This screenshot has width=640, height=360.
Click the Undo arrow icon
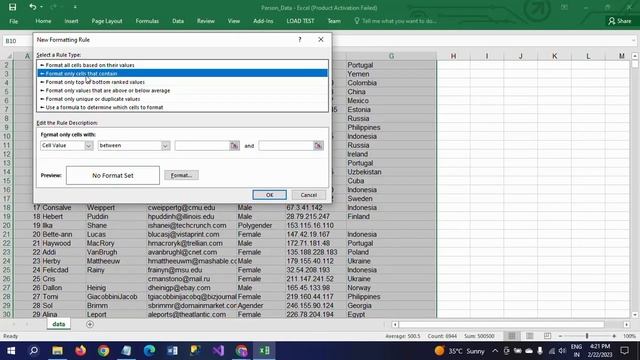click(33, 7)
